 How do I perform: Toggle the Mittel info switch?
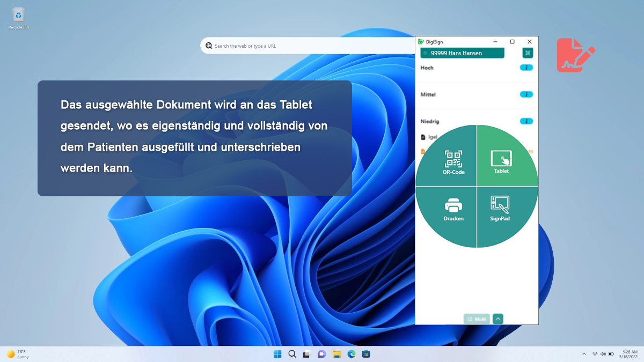coord(526,94)
